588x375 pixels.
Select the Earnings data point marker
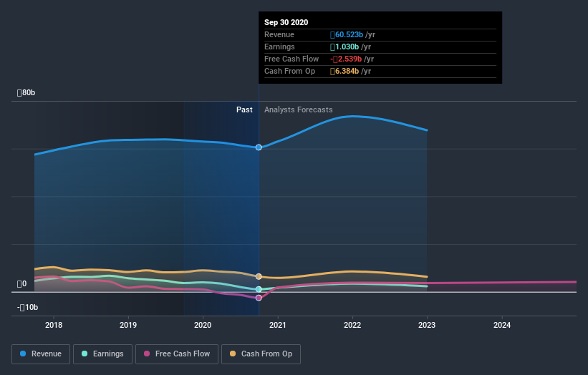coord(259,289)
